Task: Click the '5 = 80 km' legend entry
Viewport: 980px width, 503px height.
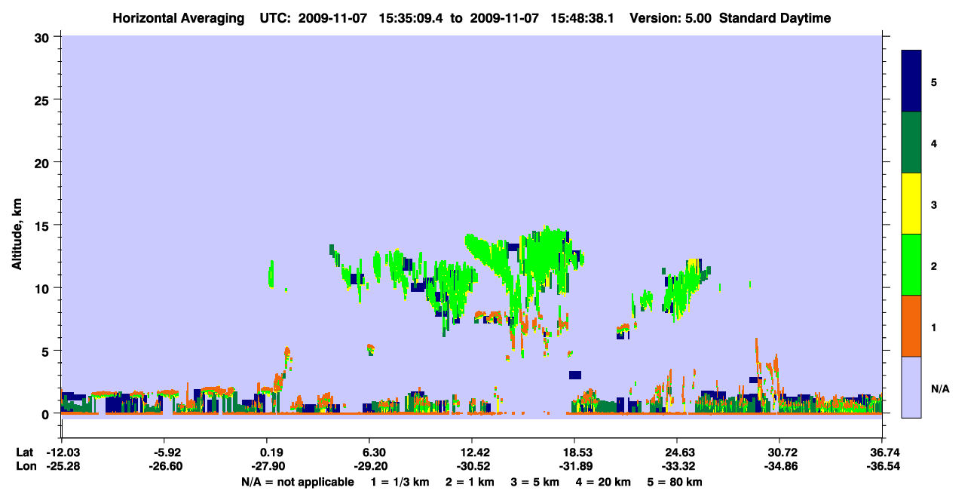Action: [x=676, y=482]
